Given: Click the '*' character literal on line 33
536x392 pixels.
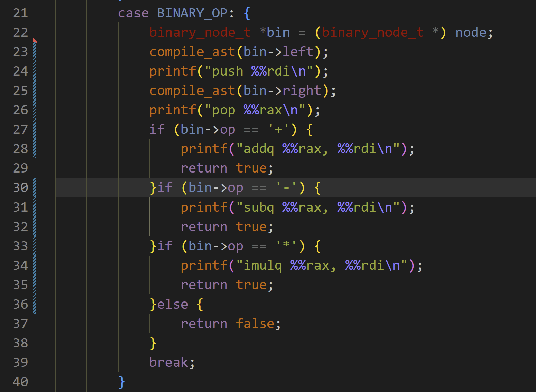Looking at the screenshot, I should click(x=286, y=246).
